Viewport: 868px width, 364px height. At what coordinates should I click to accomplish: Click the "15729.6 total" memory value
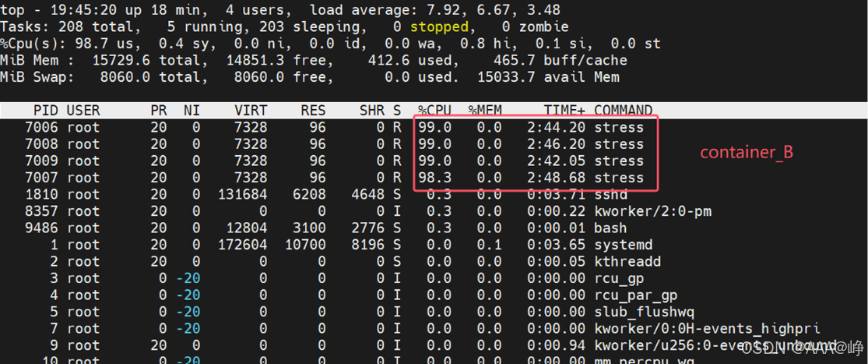(142, 60)
